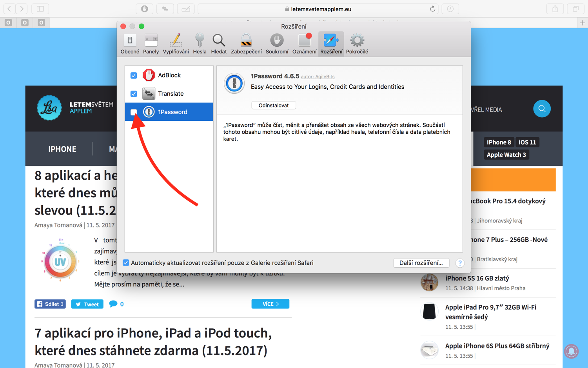
Task: Click the UV article thumbnail image
Action: pyautogui.click(x=60, y=260)
